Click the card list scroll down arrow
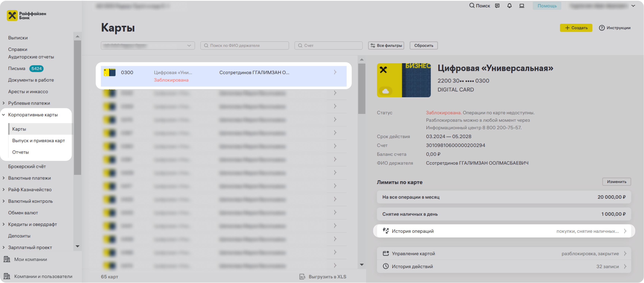Screen dimensions: 644x283 361,265
